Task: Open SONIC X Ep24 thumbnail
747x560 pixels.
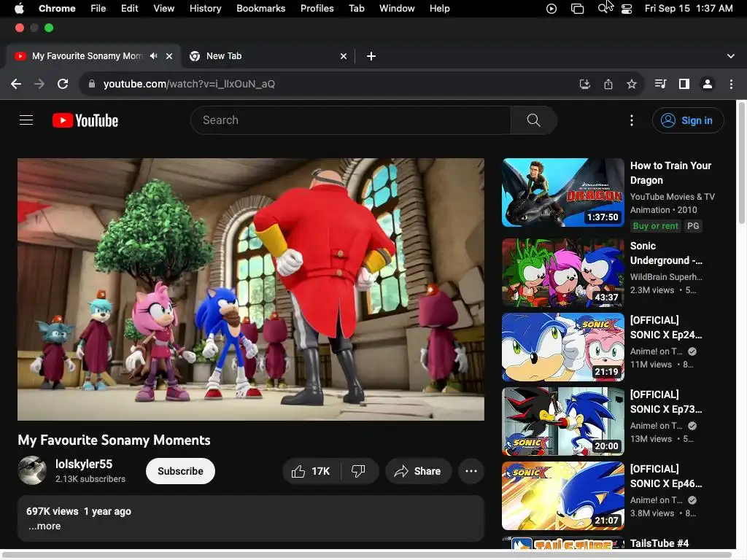Action: [563, 347]
